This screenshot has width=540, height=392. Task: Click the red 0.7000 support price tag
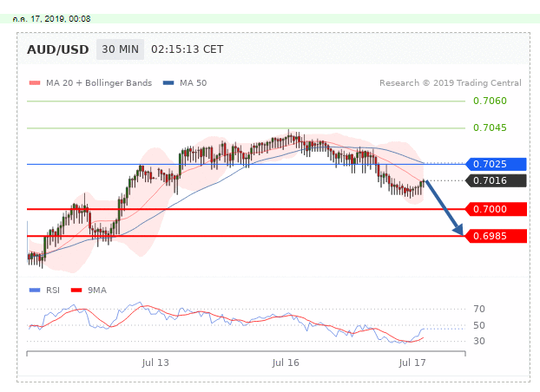click(496, 209)
